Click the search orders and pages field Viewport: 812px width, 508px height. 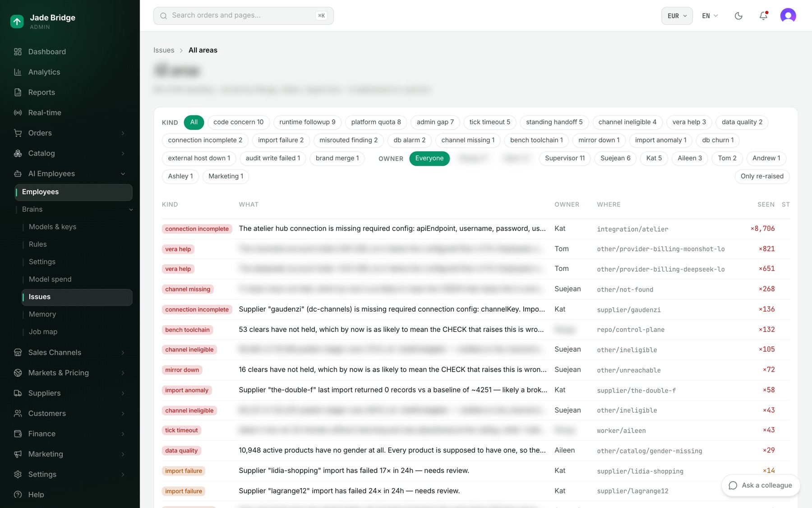pos(244,16)
